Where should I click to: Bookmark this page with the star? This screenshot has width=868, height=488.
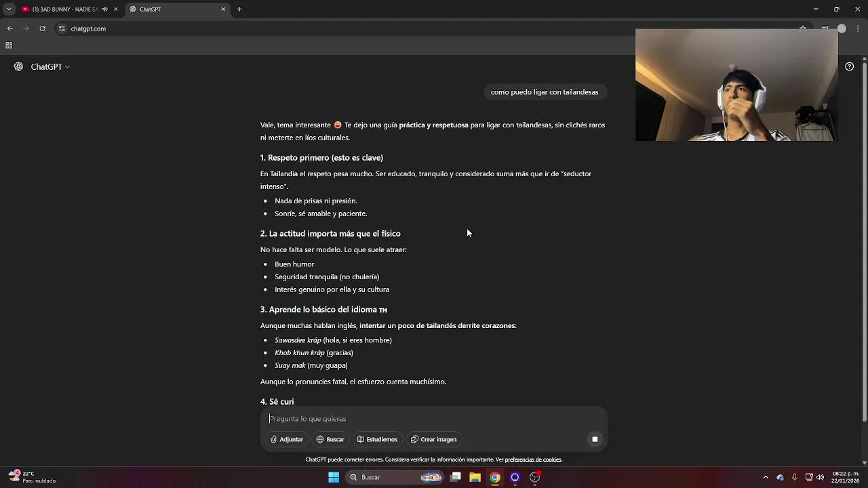(x=803, y=28)
